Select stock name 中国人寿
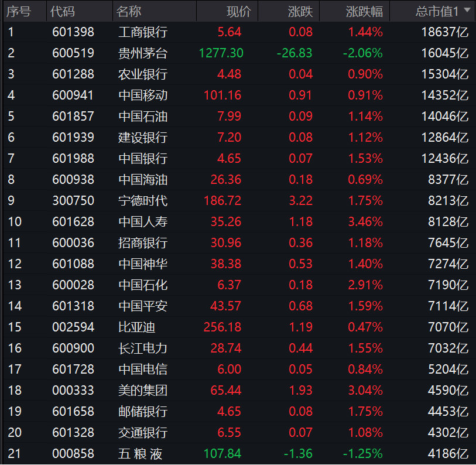Image resolution: width=476 pixels, height=465 pixels. 143,222
